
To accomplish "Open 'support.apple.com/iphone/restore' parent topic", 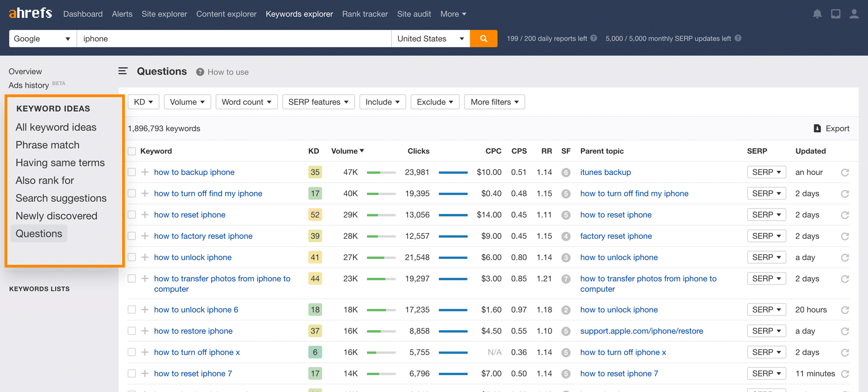I will [641, 331].
